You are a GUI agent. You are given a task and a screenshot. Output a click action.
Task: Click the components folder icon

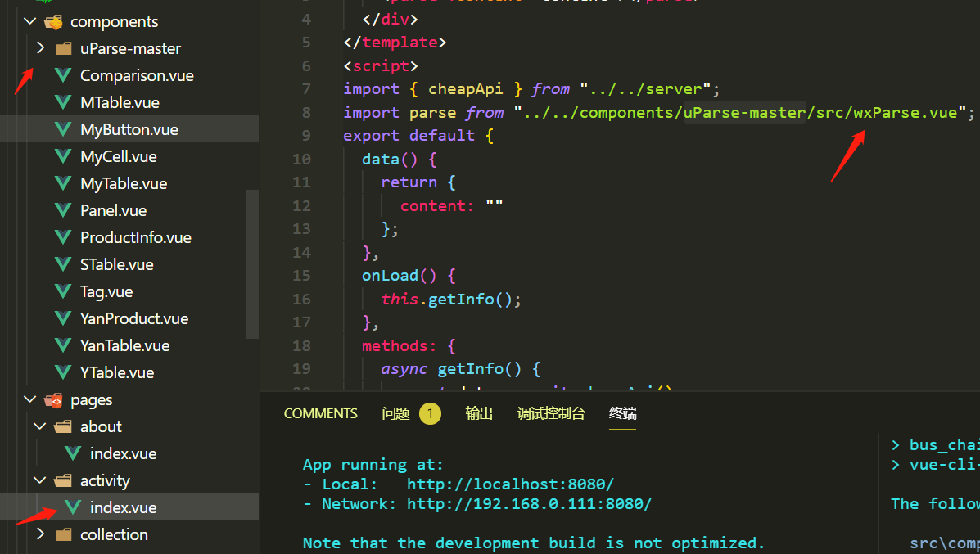[52, 20]
